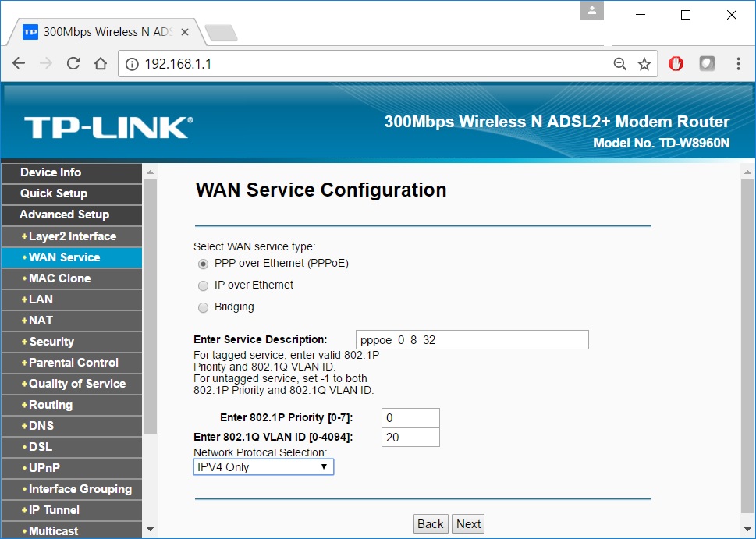
Task: Maximize the browser window
Action: 686,15
